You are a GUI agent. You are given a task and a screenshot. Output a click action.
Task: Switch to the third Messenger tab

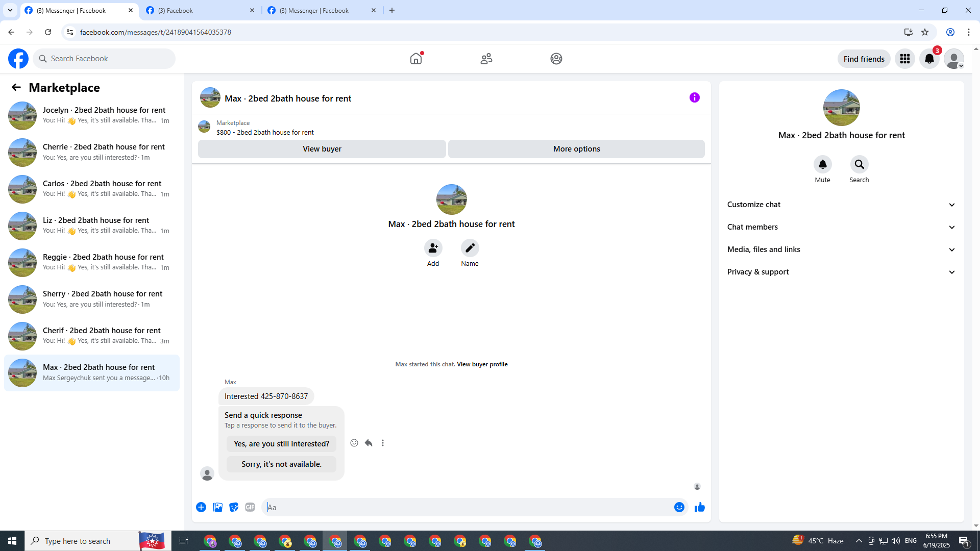(322, 10)
